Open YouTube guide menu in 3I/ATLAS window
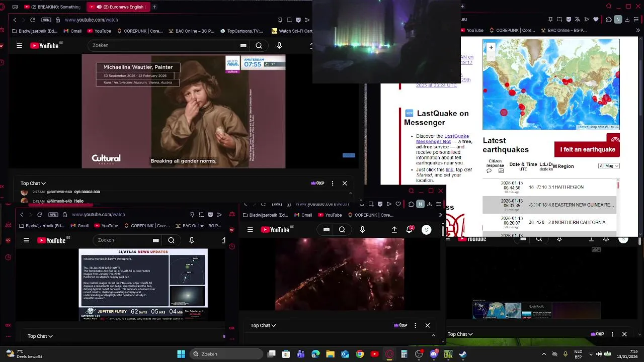The image size is (644, 362). (x=26, y=240)
